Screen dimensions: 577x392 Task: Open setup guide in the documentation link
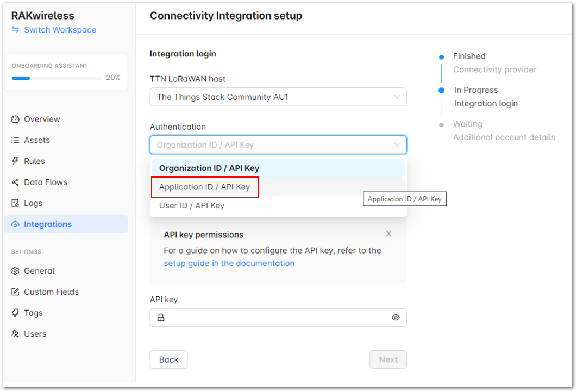point(229,263)
